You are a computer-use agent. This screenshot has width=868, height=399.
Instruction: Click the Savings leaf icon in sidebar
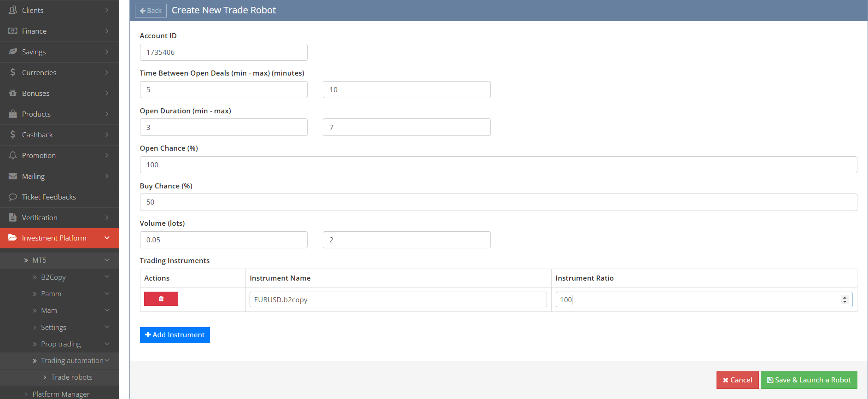point(13,52)
